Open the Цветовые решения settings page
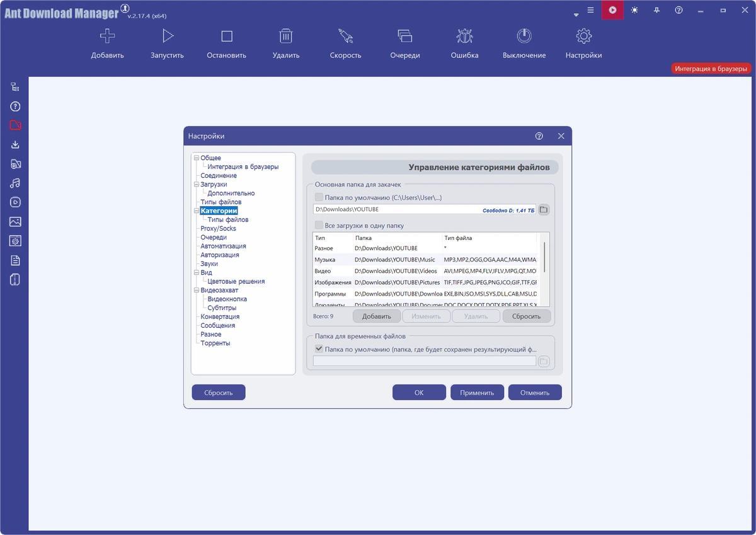The width and height of the screenshot is (756, 535). [x=236, y=282]
